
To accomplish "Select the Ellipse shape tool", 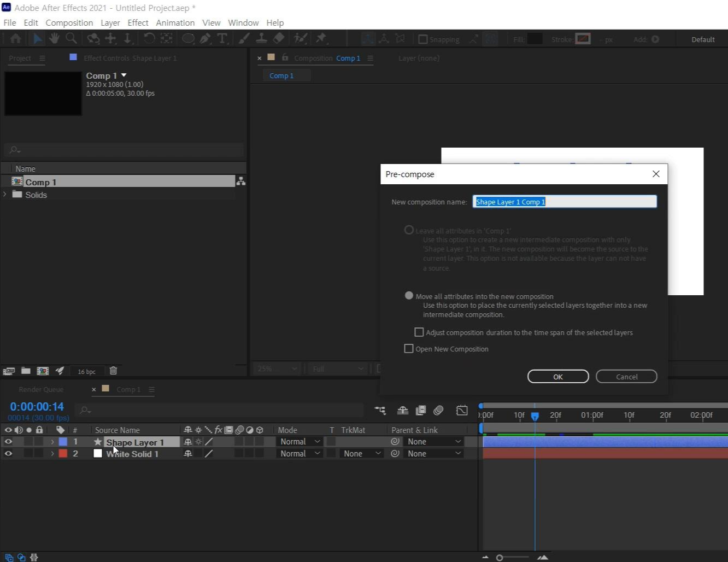I will click(x=188, y=39).
